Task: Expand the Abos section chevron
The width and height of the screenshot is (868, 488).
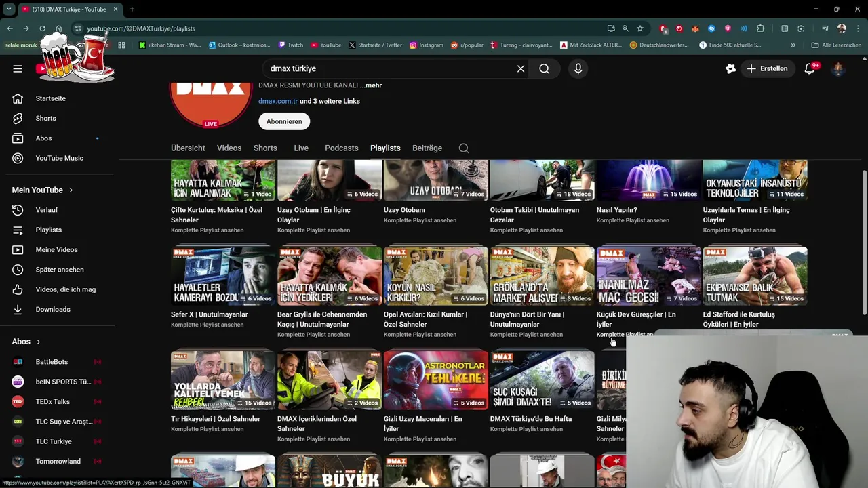Action: tap(38, 342)
